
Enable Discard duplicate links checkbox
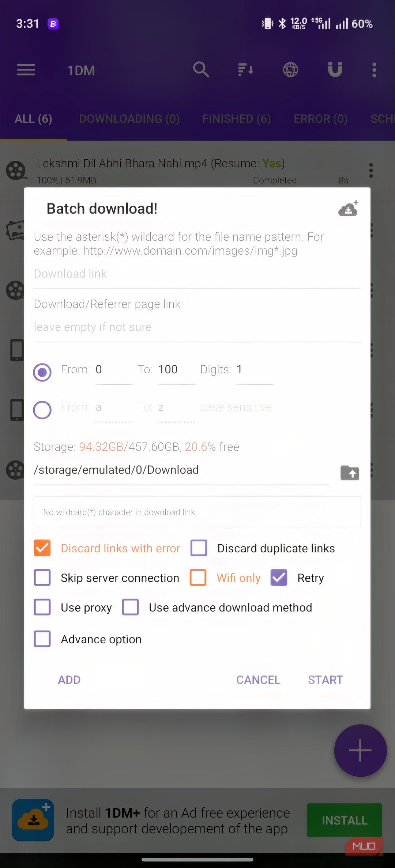[x=199, y=548]
